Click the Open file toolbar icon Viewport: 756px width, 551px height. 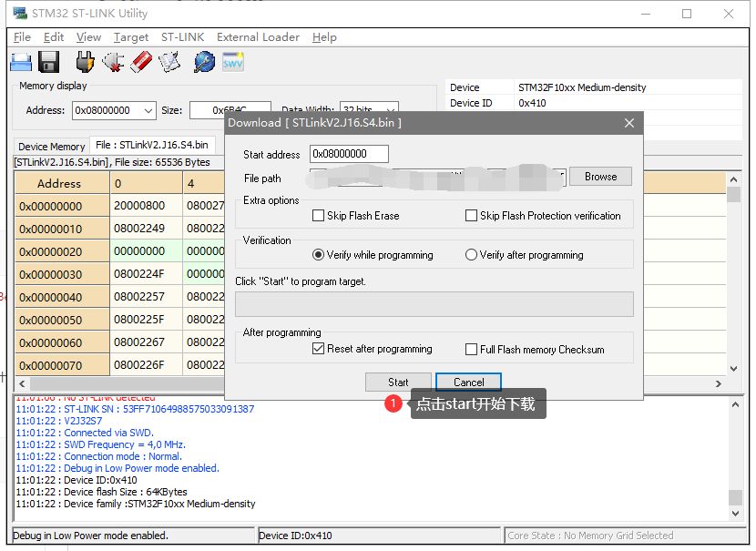click(21, 62)
